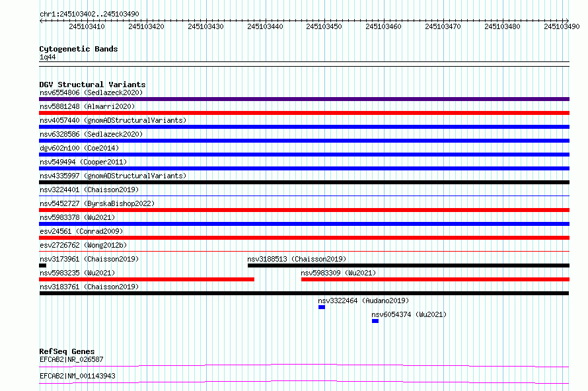Select the red nsv5983235 variant bar
Viewport: 588px width, 391px height.
[147, 279]
